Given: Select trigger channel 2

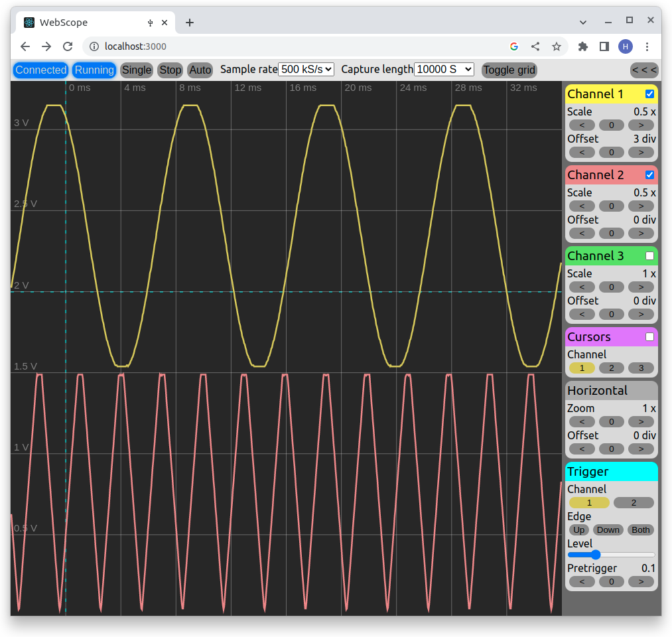Looking at the screenshot, I should tap(633, 503).
